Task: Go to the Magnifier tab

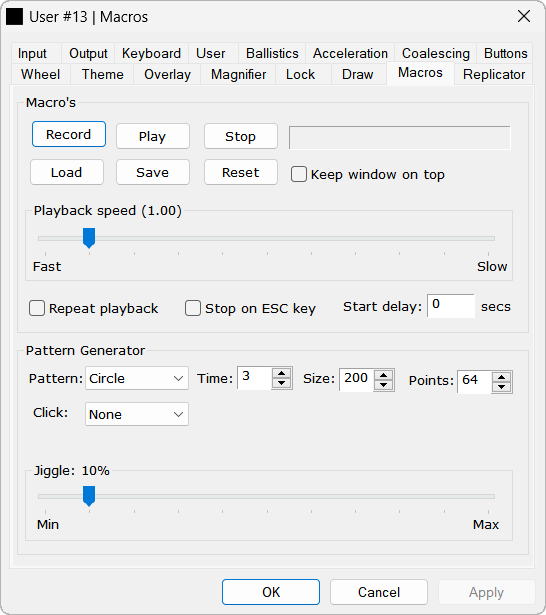Action: point(238,75)
